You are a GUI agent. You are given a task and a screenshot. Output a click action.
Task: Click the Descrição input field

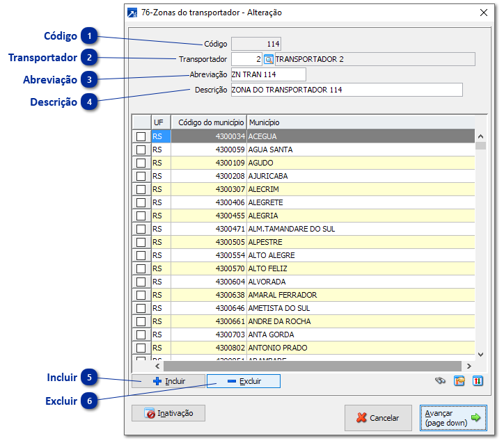(x=347, y=90)
